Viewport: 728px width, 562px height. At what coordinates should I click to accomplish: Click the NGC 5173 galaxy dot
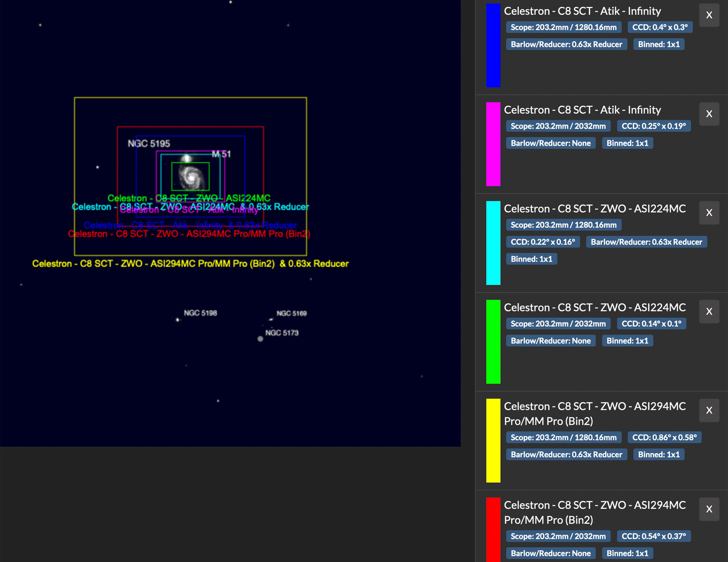(260, 339)
